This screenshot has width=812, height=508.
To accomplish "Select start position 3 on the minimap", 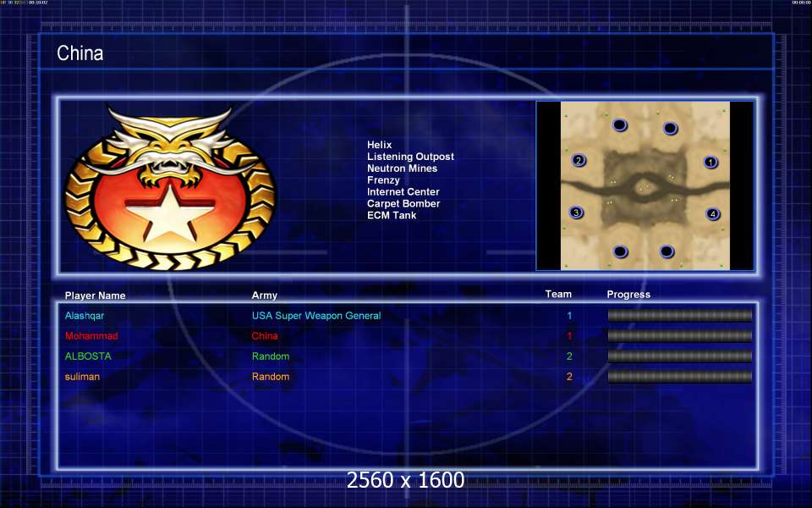I will (x=576, y=213).
